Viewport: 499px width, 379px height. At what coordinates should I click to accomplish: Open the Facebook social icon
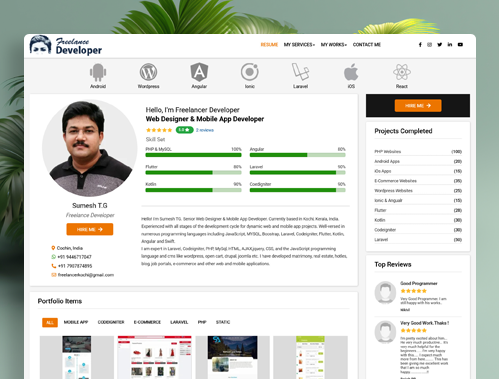click(420, 45)
